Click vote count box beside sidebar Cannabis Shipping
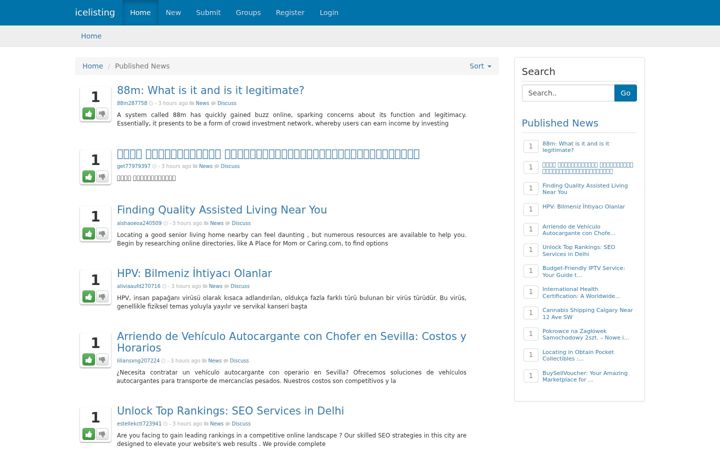This screenshot has height=450, width=720. point(531,313)
